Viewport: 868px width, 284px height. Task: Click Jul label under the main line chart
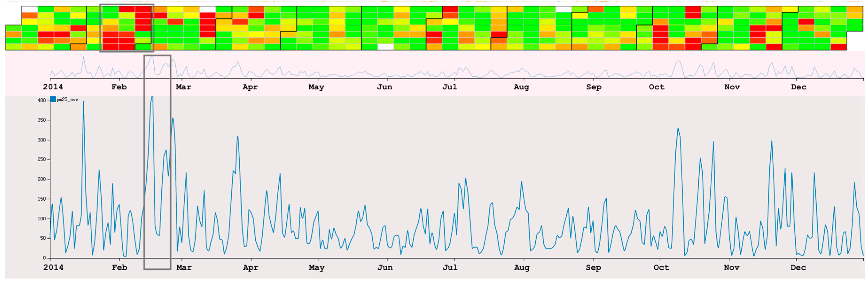[450, 268]
